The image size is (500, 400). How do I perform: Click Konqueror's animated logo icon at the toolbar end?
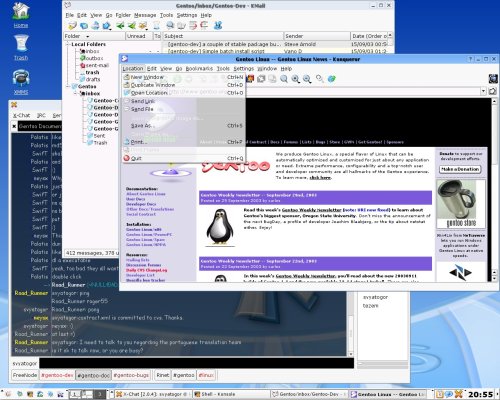pos(493,79)
